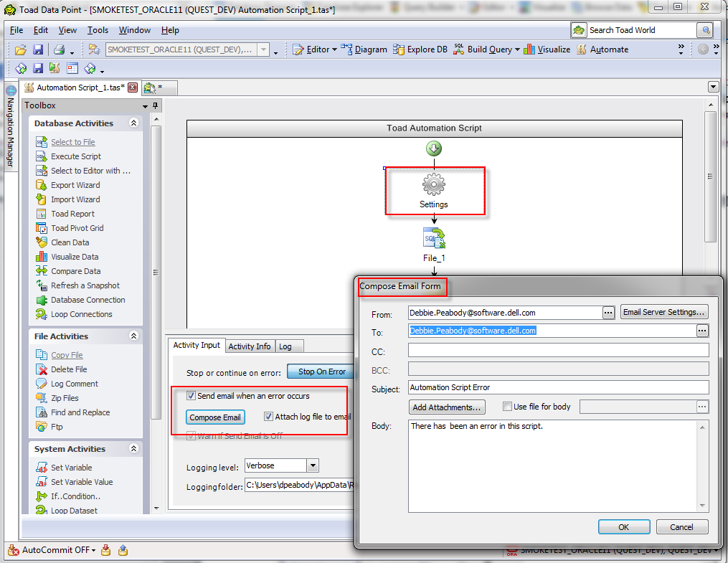Choose Loop Connections activity

click(x=74, y=315)
